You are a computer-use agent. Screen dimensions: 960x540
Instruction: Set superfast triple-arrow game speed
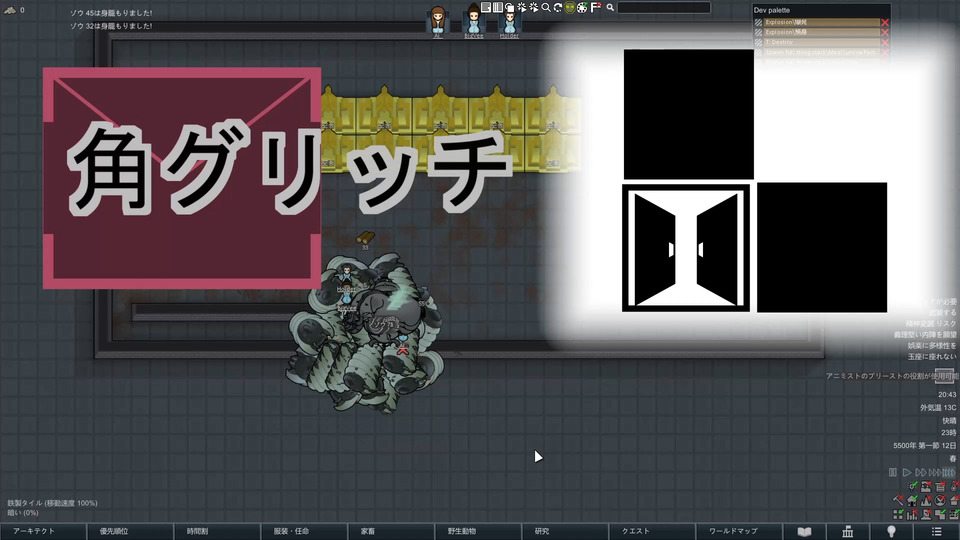click(x=934, y=472)
